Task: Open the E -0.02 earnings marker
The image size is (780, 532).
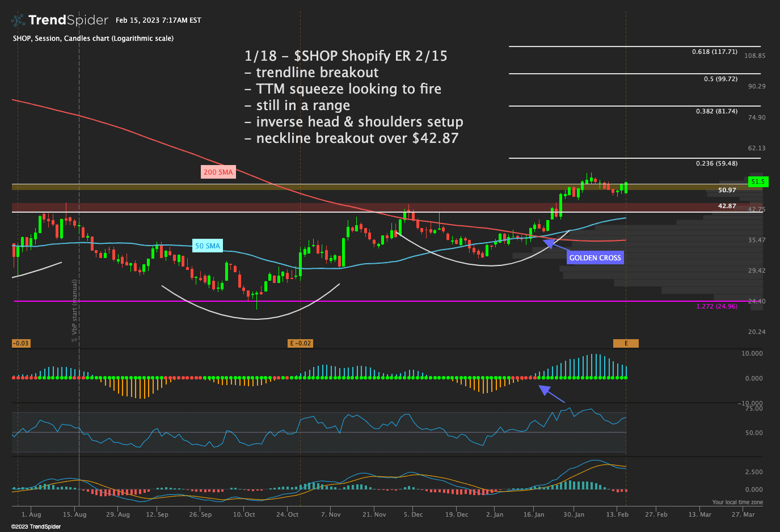Action: [x=300, y=343]
